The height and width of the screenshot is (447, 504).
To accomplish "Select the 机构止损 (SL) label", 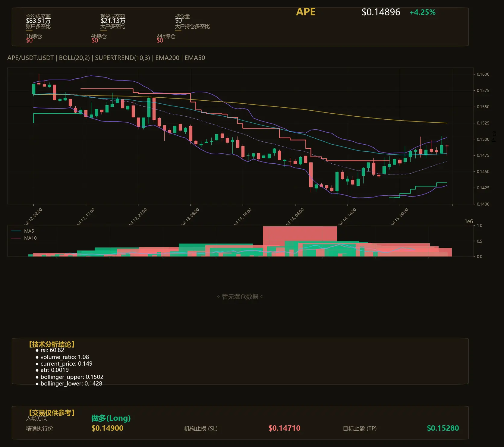I will point(201,429).
